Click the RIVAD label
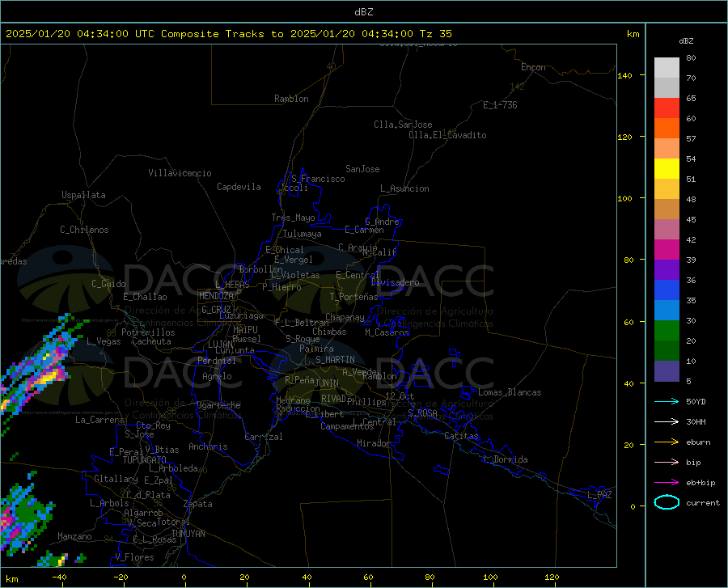 pyautogui.click(x=333, y=399)
